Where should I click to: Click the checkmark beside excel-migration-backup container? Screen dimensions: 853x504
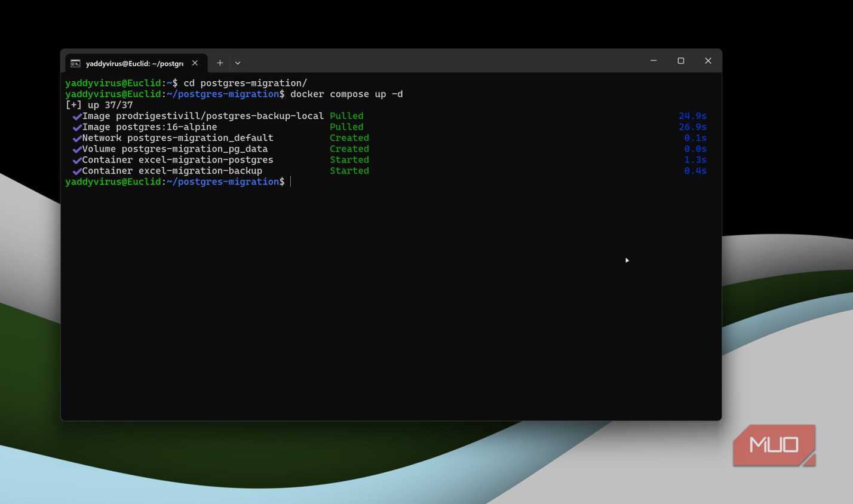(77, 171)
